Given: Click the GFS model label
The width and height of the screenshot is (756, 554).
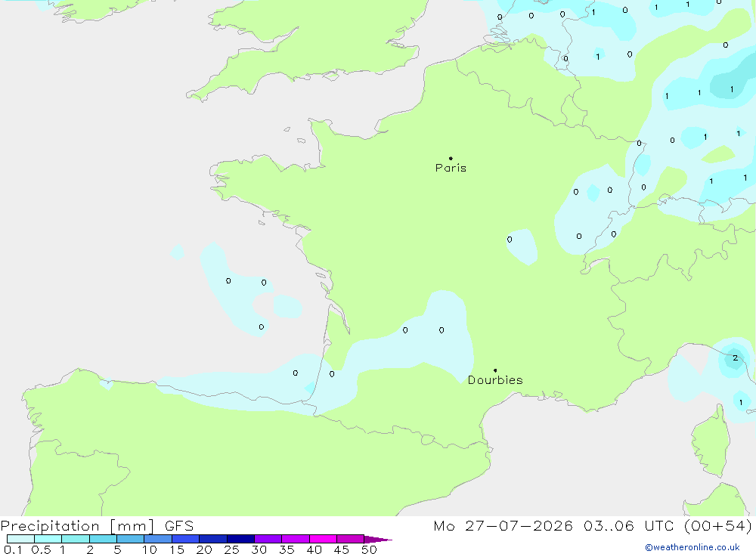Looking at the screenshot, I should click(x=179, y=525).
